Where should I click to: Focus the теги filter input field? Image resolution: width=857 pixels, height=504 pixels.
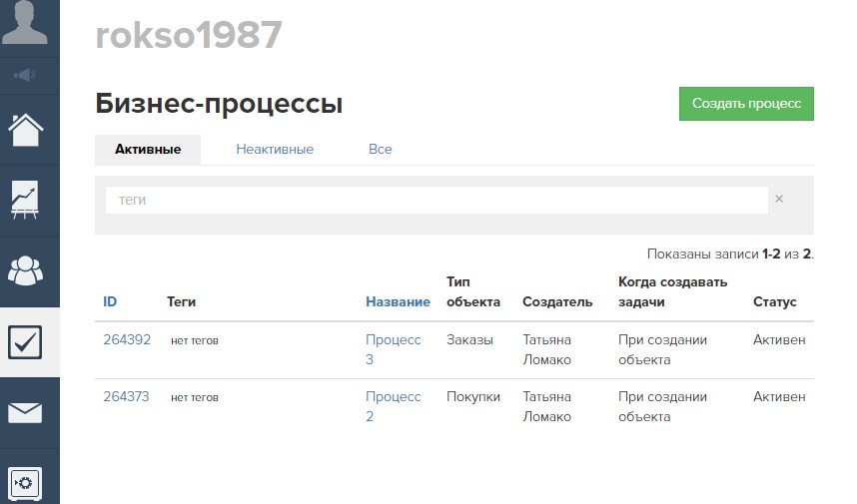point(436,200)
